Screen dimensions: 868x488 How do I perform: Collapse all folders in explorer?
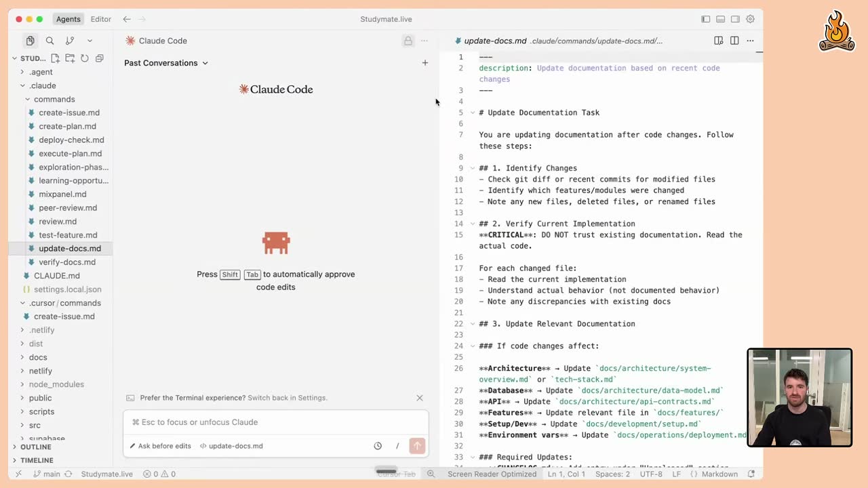pos(100,58)
